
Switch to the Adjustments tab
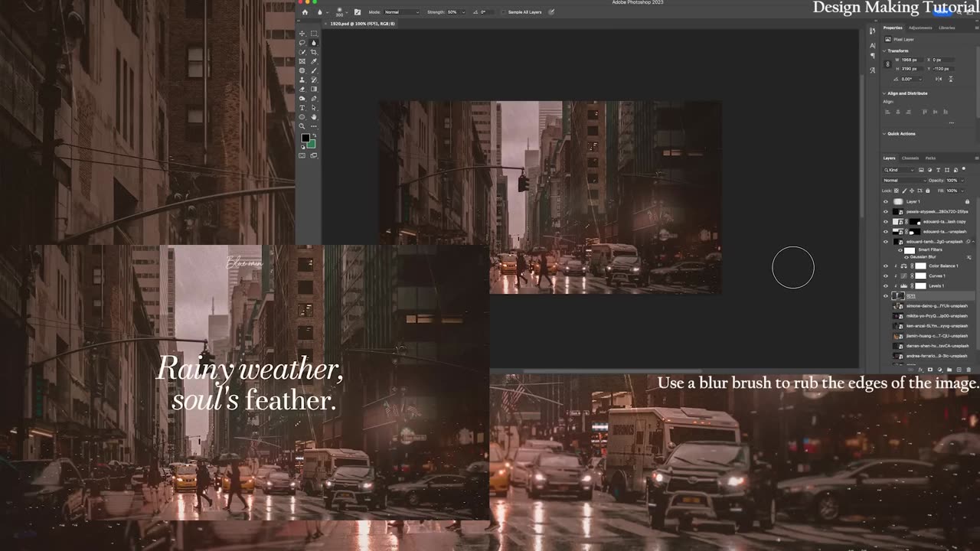(920, 28)
